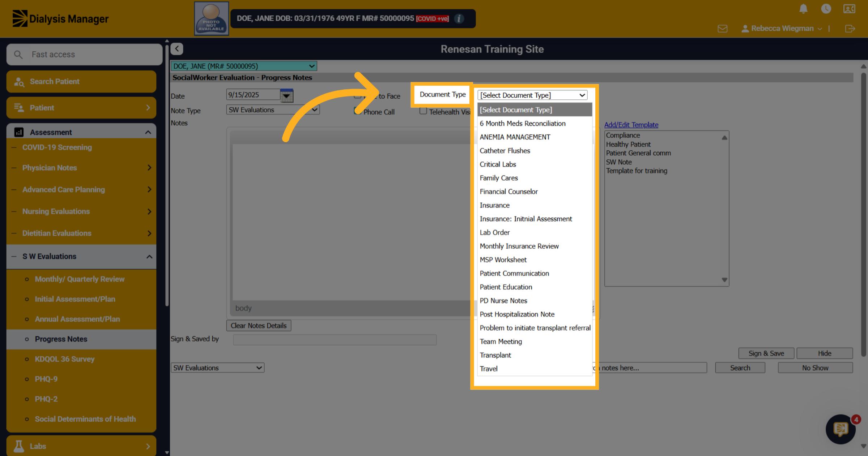Viewport: 868px width, 456px height.
Task: Click template list scroll down arrow
Action: [x=724, y=280]
